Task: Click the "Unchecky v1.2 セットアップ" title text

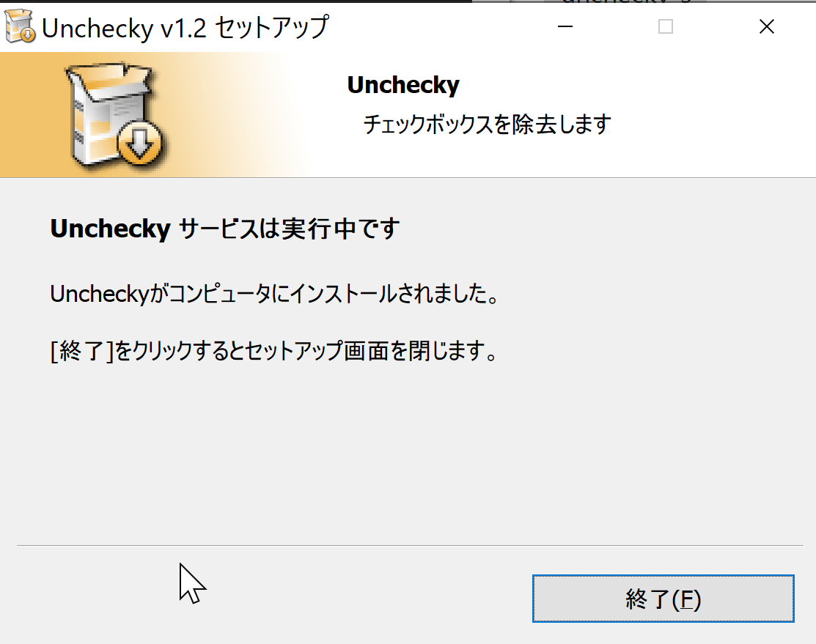Action: 185,28
